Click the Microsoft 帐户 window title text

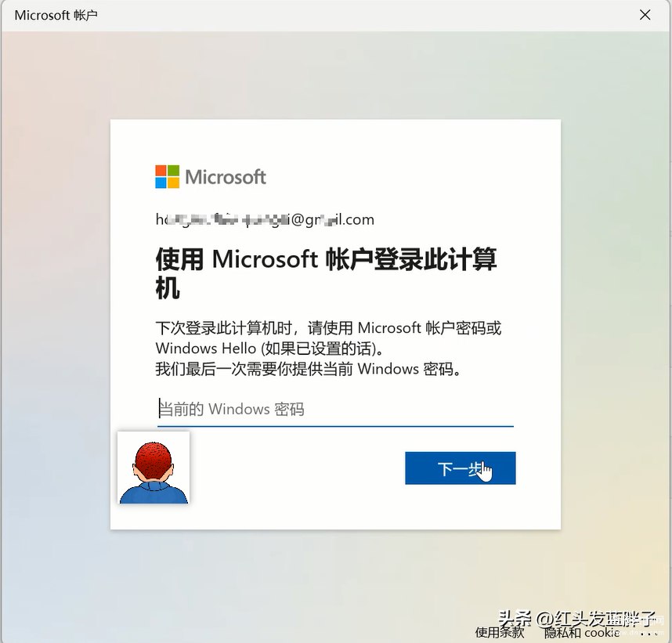coord(56,16)
